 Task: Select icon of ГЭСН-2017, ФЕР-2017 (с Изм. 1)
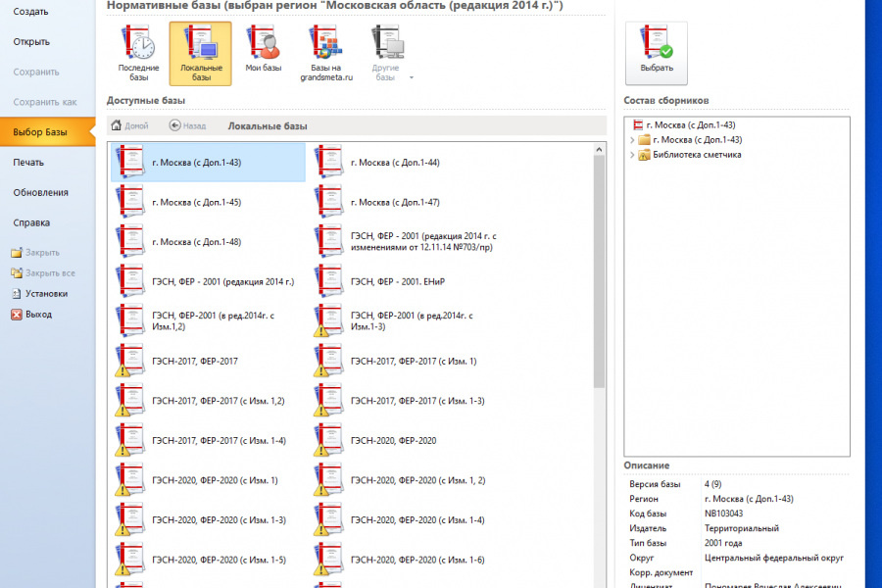click(328, 361)
